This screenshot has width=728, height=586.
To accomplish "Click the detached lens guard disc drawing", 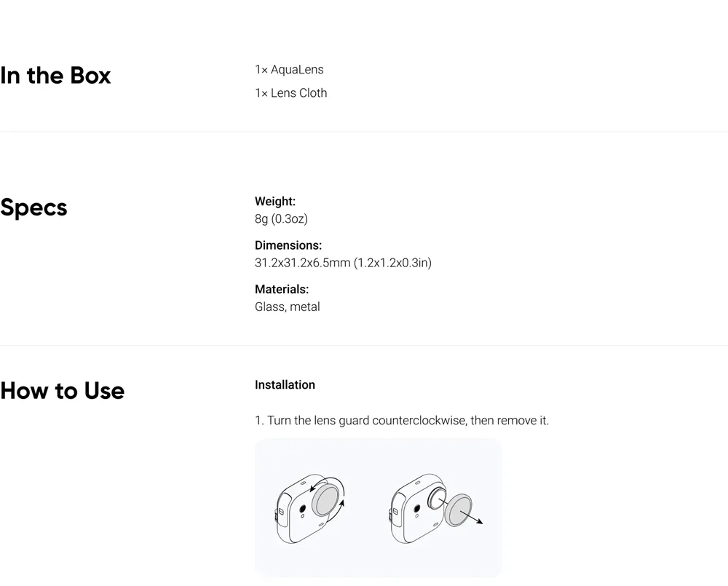I will [x=458, y=510].
